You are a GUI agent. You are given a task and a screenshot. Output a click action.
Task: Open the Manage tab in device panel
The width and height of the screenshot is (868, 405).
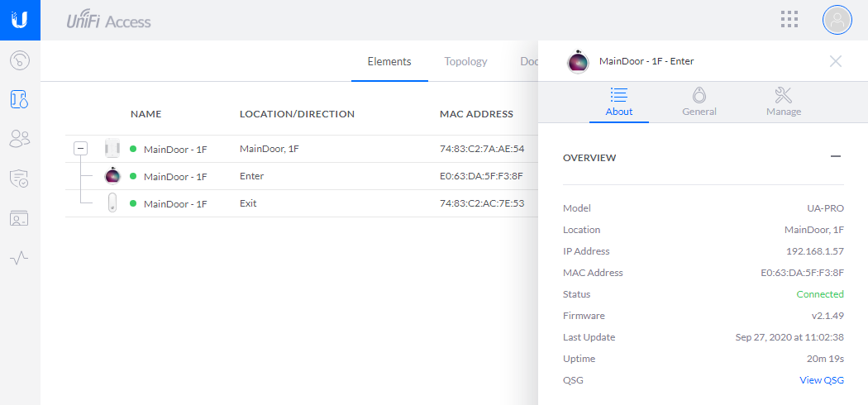[784, 103]
